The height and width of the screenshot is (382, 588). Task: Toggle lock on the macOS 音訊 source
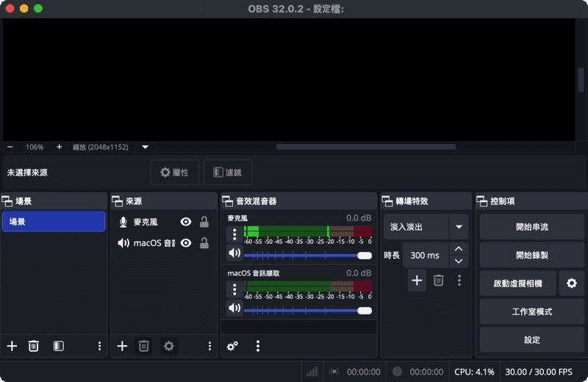[x=204, y=243]
